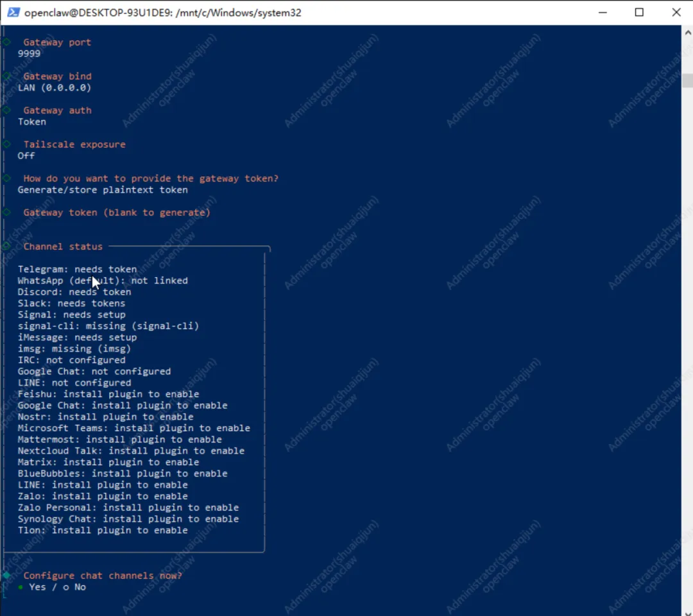The height and width of the screenshot is (616, 693).
Task: Click 'WhatsApp (default): not linked' line
Action: [103, 280]
